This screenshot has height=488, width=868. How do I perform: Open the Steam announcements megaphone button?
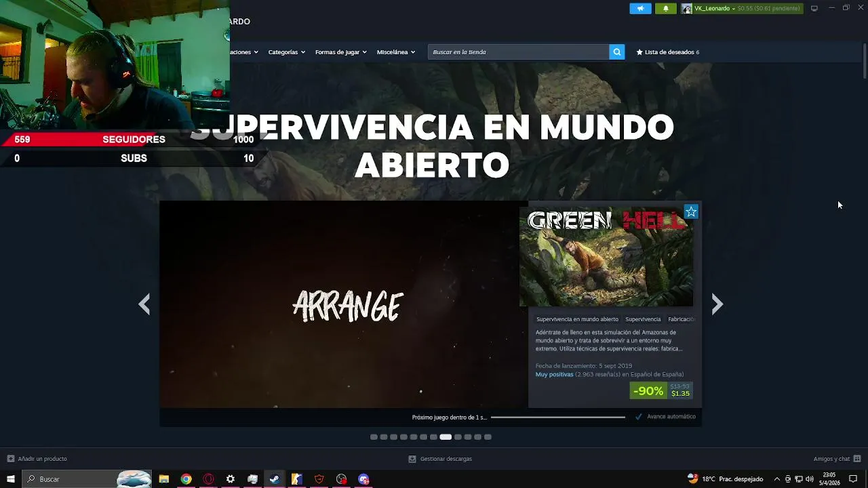tap(640, 8)
